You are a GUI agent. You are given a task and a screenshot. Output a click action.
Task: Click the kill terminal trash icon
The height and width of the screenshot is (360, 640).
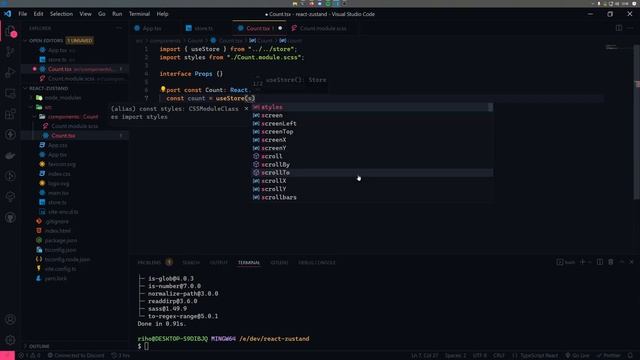tap(611, 262)
